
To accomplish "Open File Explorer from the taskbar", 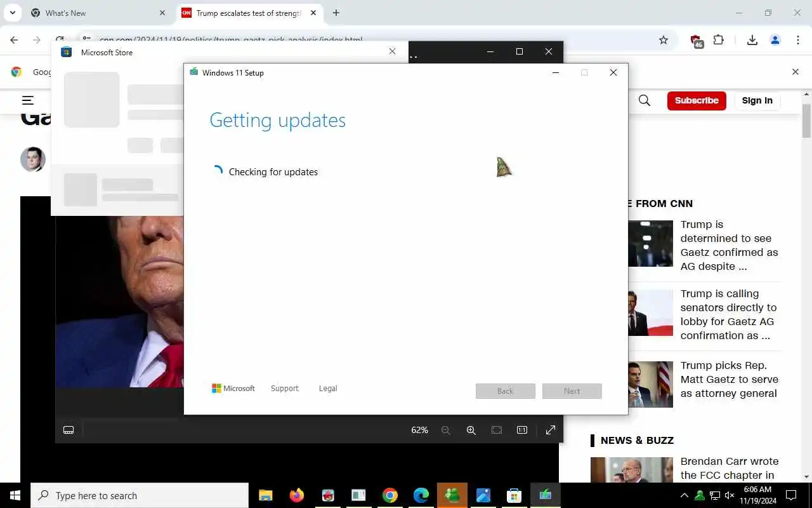I will [x=265, y=495].
